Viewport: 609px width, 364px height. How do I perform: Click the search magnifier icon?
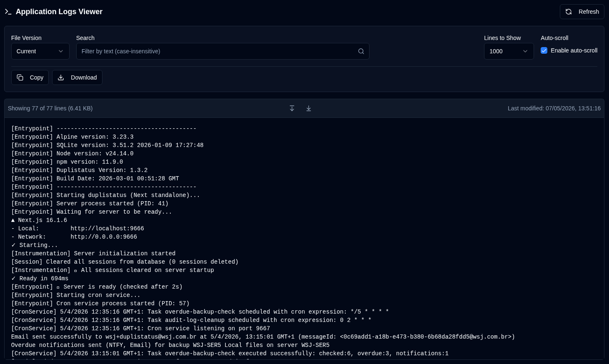[361, 51]
